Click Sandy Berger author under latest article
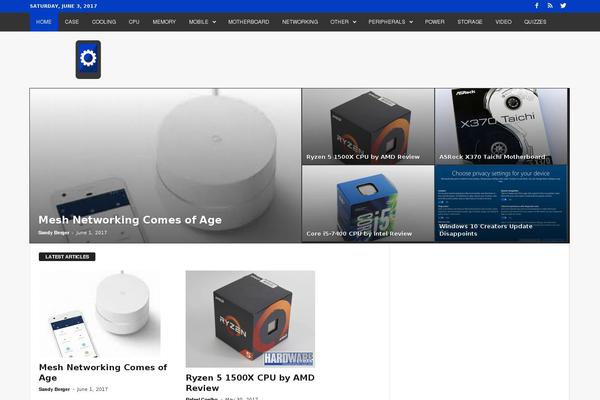The width and height of the screenshot is (600, 400). pos(54,389)
